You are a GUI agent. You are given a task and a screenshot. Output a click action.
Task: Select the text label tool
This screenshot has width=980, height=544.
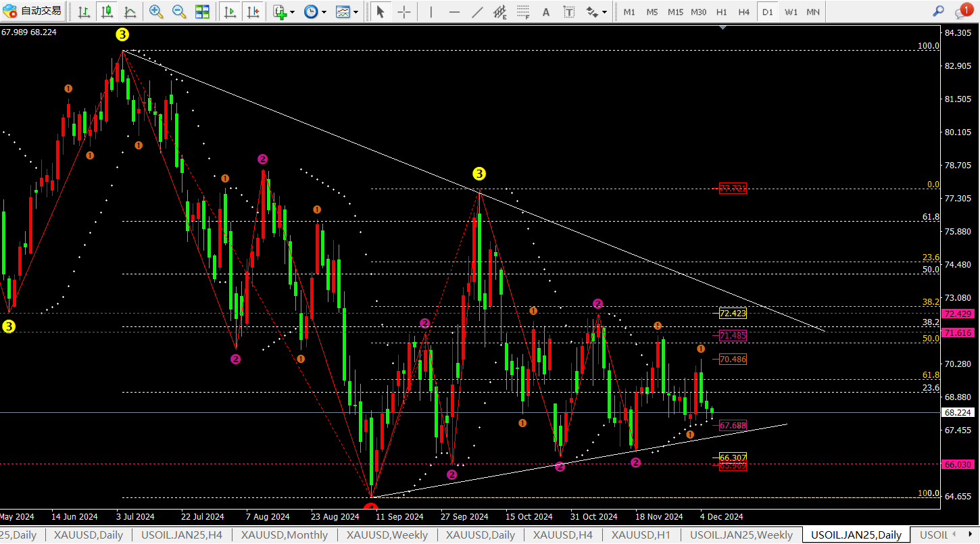569,11
